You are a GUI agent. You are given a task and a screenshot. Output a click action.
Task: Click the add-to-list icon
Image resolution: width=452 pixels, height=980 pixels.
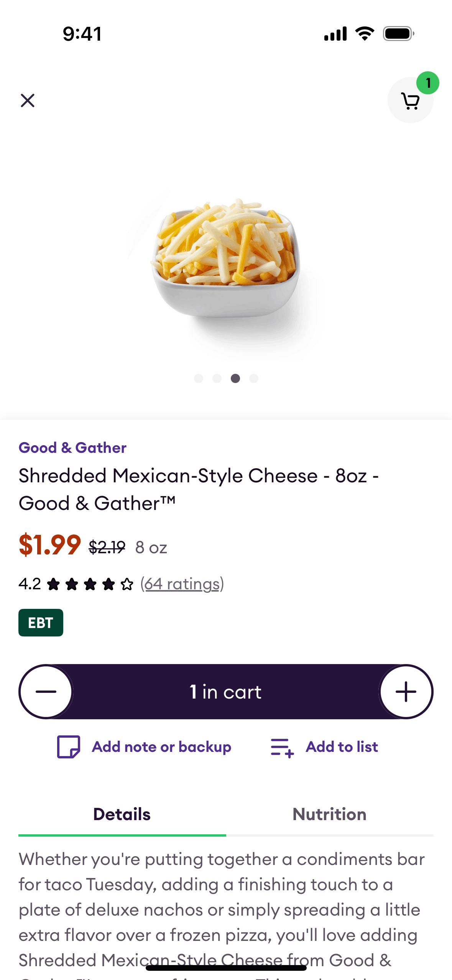click(282, 747)
